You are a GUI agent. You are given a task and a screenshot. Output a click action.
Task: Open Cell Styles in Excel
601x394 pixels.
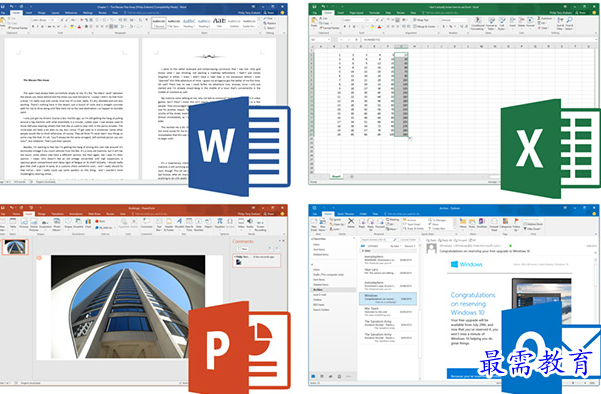click(502, 24)
